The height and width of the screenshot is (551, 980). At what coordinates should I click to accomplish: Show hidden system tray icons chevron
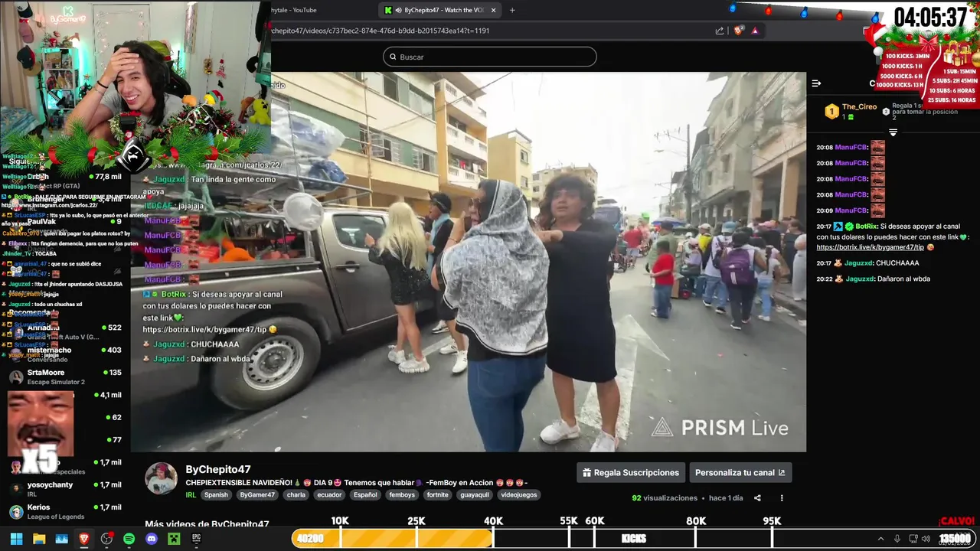pyautogui.click(x=880, y=539)
